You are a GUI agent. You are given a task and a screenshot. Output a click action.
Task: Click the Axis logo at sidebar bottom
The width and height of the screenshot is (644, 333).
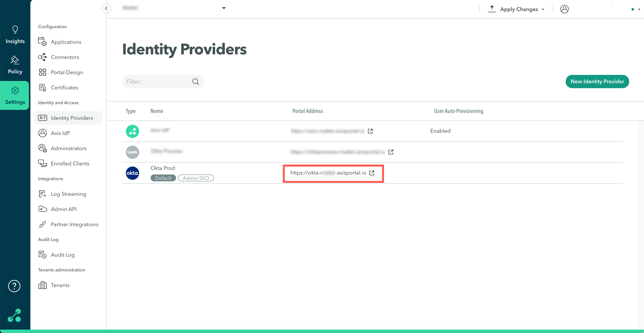coord(14,315)
